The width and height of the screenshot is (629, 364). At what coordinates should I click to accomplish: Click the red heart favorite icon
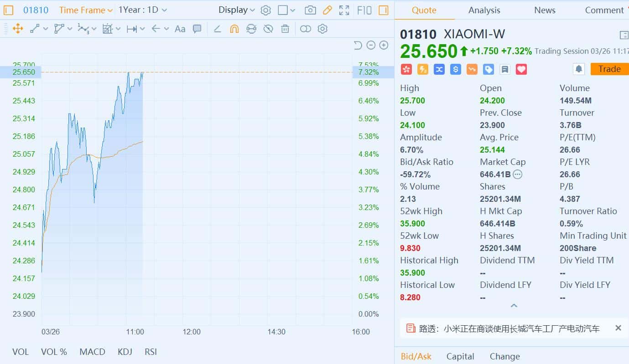click(521, 69)
